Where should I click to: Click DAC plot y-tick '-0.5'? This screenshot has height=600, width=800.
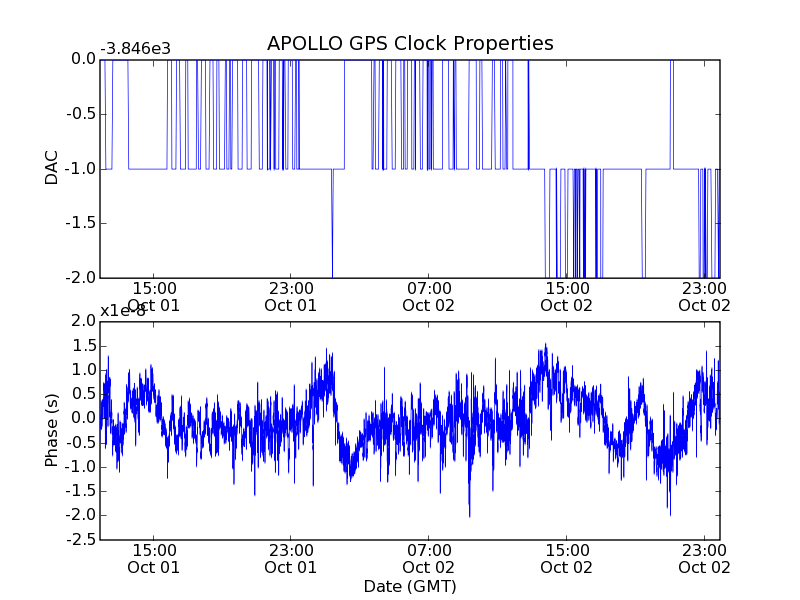click(x=81, y=114)
